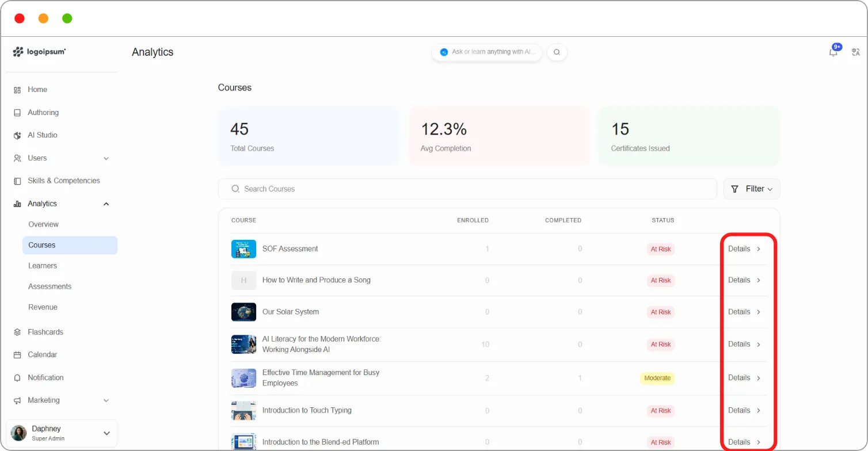The width and height of the screenshot is (868, 451).
Task: Click the Avg Completion stat card
Action: [499, 136]
